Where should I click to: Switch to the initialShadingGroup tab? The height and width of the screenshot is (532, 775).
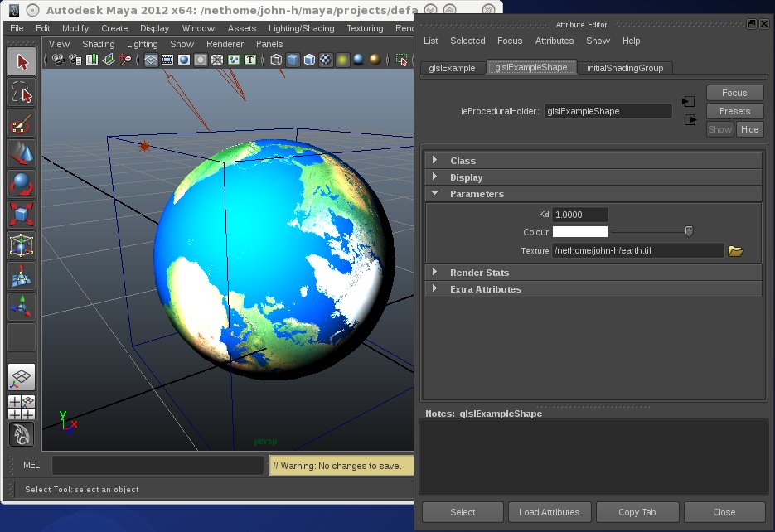click(624, 68)
